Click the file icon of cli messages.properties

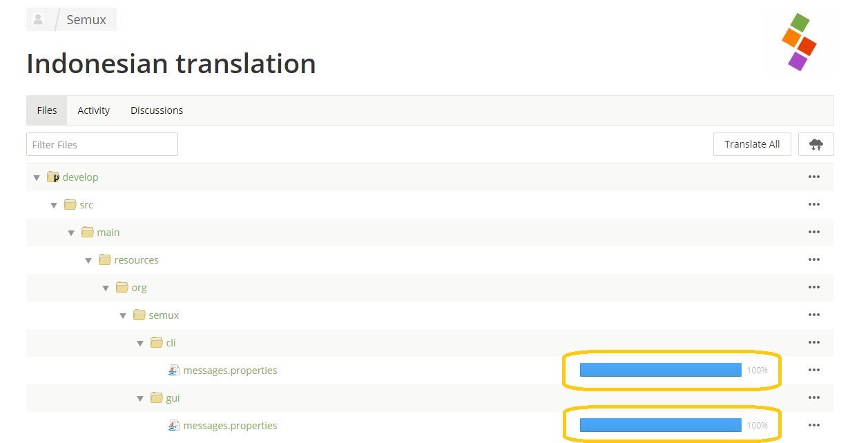click(174, 371)
